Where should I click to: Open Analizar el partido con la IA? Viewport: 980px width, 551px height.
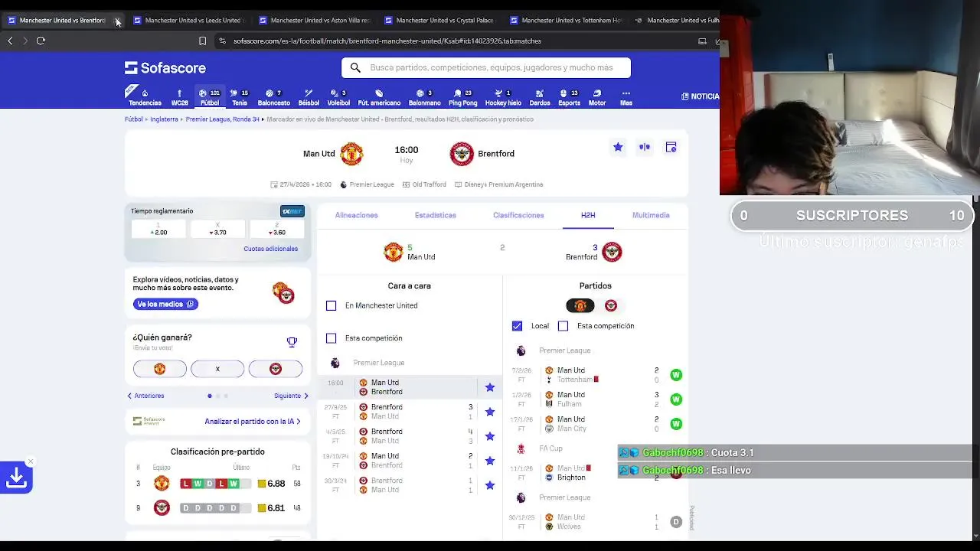pyautogui.click(x=253, y=421)
